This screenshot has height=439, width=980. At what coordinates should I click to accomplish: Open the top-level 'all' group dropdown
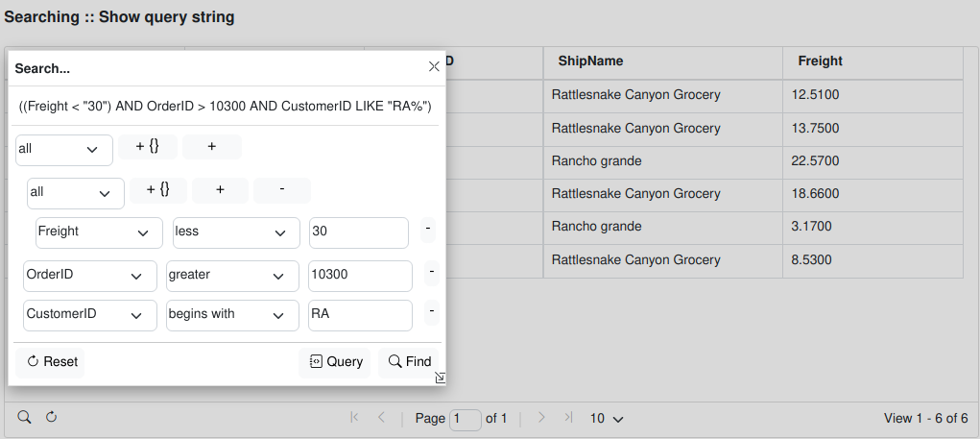[64, 150]
